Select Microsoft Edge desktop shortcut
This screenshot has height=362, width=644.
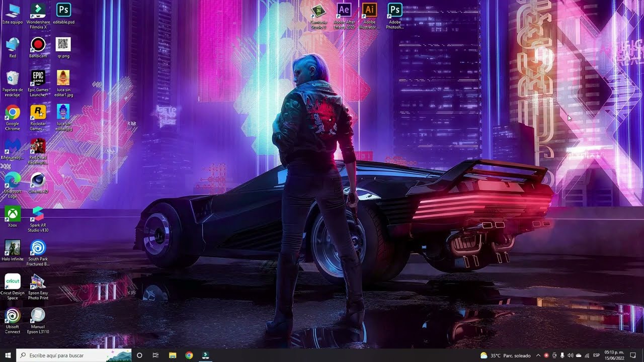pos(13,186)
